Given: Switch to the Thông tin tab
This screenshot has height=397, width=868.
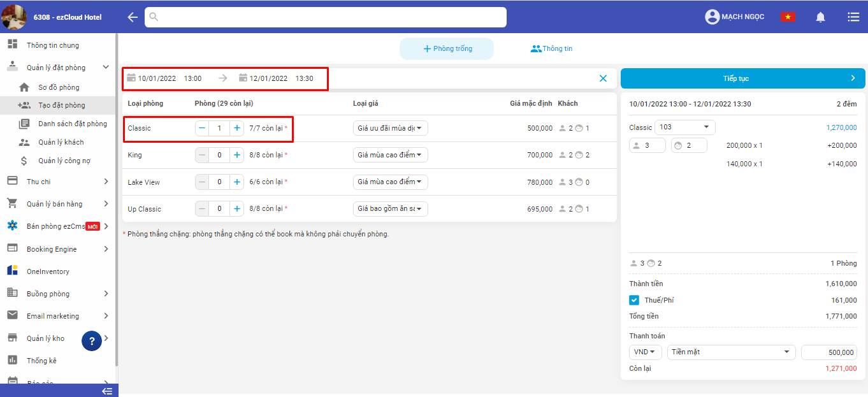Looking at the screenshot, I should pos(551,48).
